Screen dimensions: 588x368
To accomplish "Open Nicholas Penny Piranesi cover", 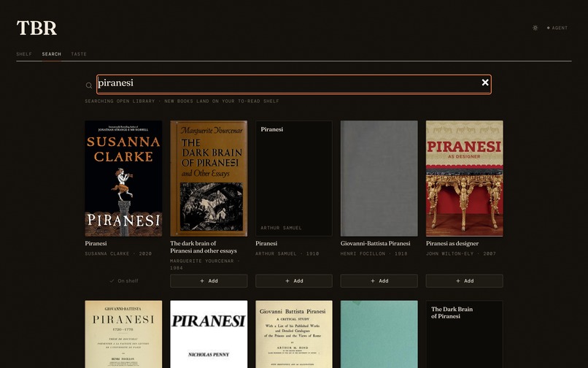I will (x=209, y=334).
